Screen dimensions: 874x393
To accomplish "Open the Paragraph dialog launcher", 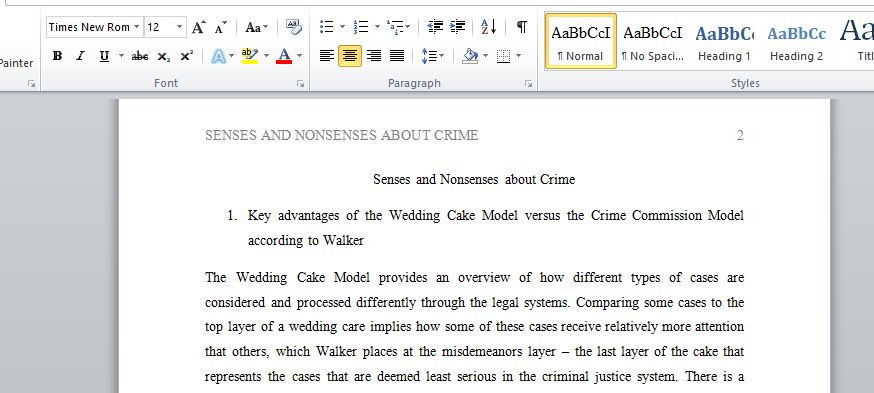I will coord(528,84).
